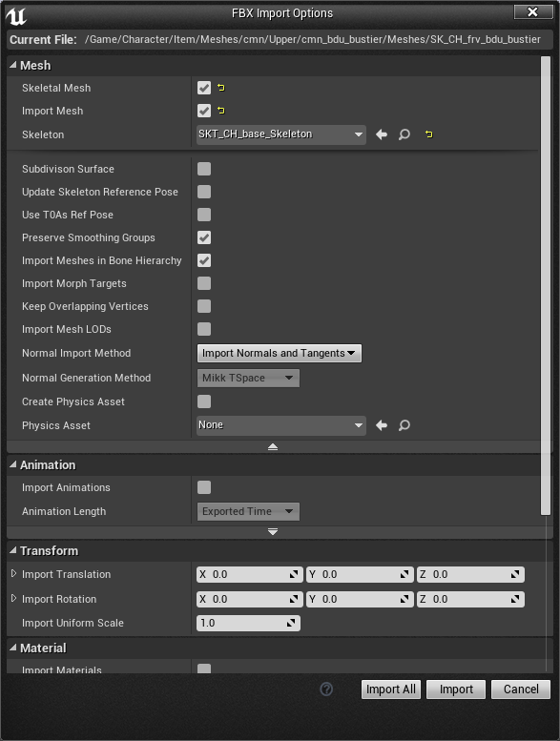Image resolution: width=560 pixels, height=741 pixels.
Task: Enable Import Morph Targets checkbox
Action: click(204, 283)
